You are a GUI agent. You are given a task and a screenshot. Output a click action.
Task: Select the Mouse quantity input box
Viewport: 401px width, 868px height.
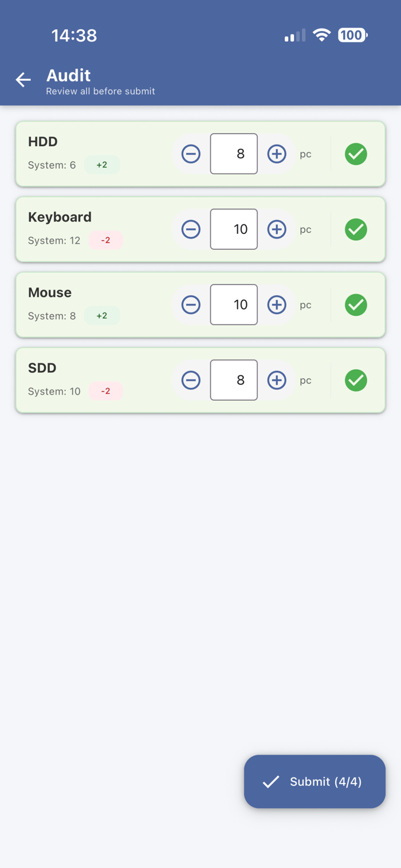pyautogui.click(x=234, y=304)
